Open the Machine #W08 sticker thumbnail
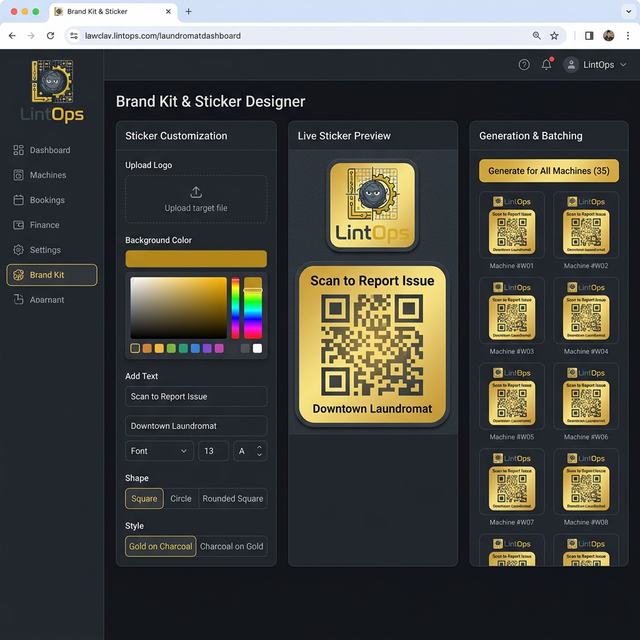Image resolution: width=640 pixels, height=640 pixels. (586, 482)
